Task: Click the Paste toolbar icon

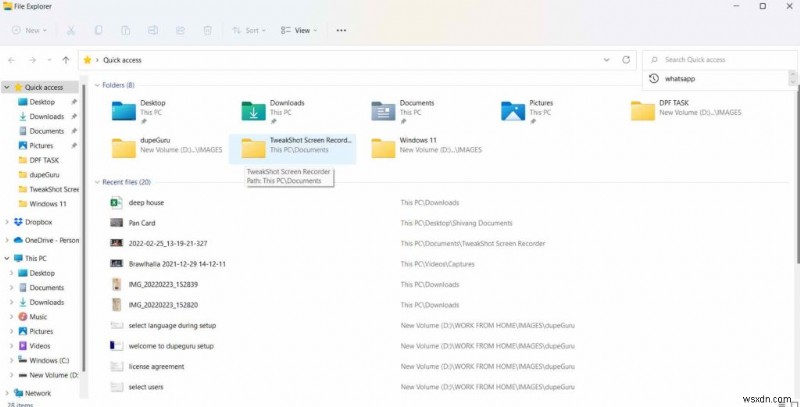Action: 126,31
